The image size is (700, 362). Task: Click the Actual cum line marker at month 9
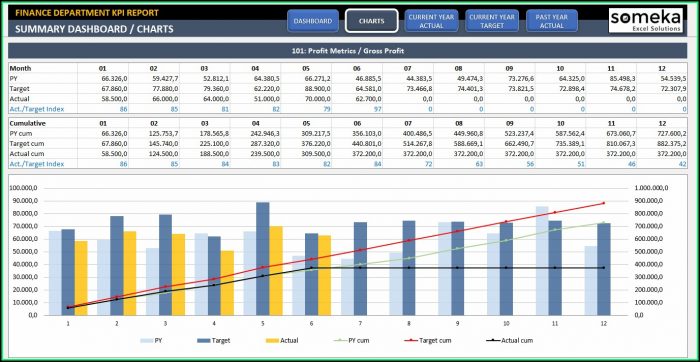coord(457,268)
